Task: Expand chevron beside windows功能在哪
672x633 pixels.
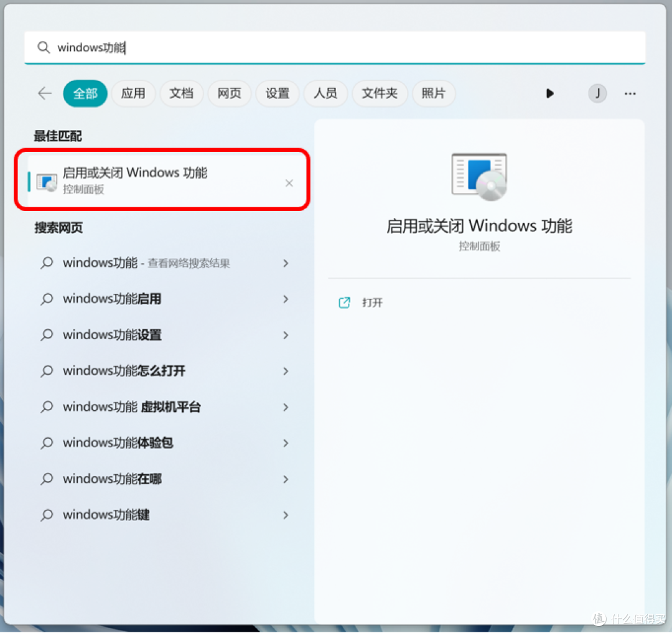Action: [286, 479]
